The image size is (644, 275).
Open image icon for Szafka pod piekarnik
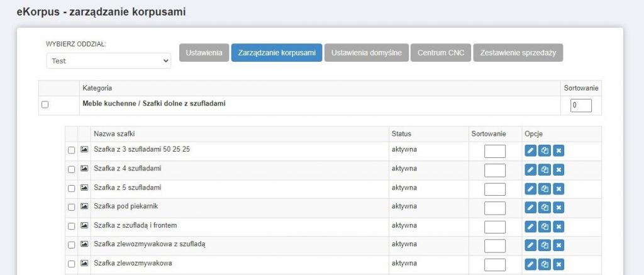(84, 206)
